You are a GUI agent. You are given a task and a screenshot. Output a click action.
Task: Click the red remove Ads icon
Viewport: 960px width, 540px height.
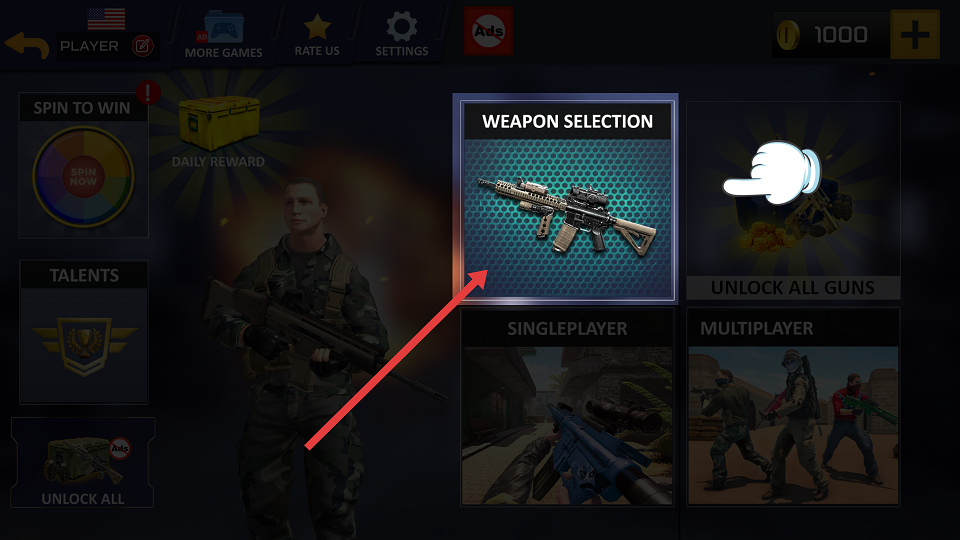pos(489,31)
